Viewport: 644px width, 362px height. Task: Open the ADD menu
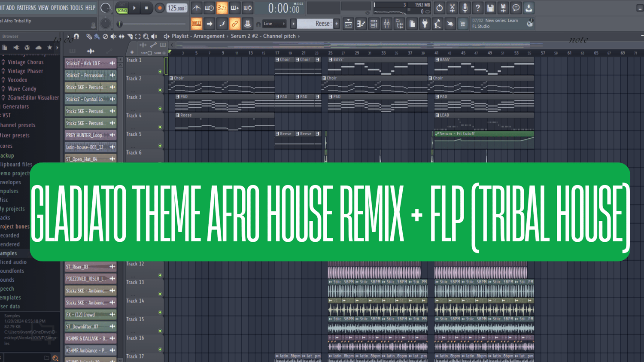pyautogui.click(x=10, y=8)
